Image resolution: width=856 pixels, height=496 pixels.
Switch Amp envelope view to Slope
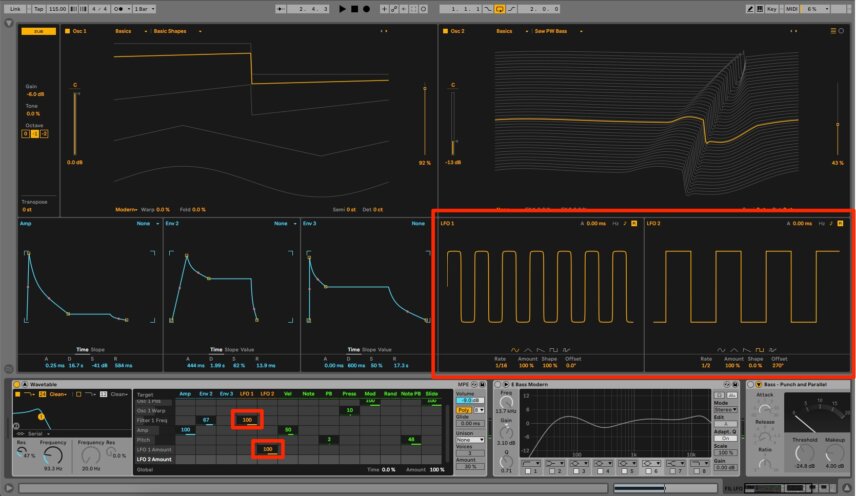click(97, 349)
